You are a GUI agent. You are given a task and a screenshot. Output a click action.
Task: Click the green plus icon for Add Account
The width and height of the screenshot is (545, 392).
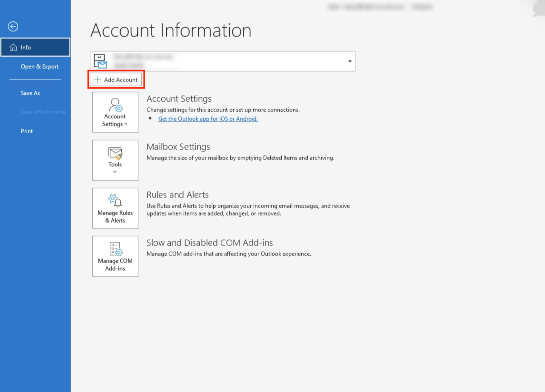point(97,79)
